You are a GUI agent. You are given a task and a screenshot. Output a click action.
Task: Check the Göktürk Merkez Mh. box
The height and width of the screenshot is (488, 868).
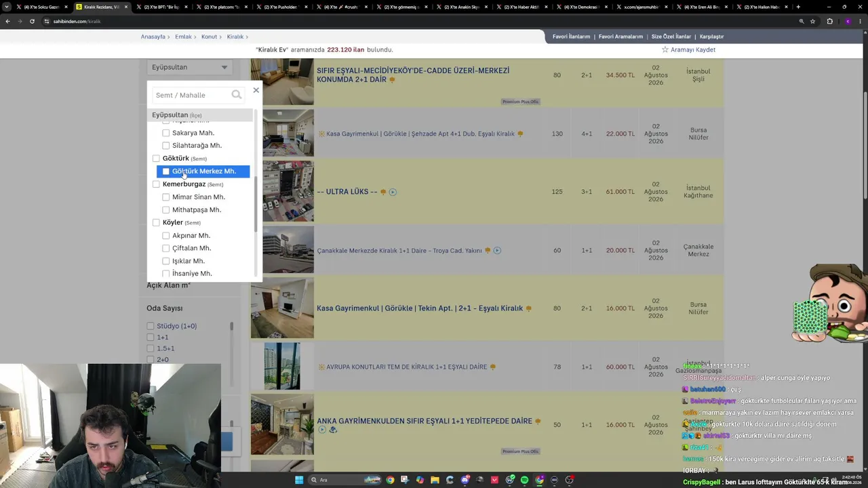165,171
